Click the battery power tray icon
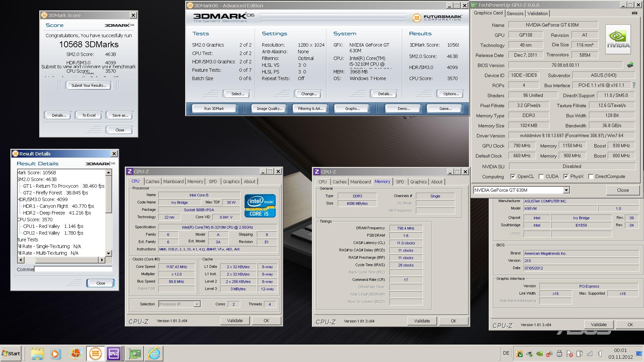644x362 pixels. [x=580, y=354]
